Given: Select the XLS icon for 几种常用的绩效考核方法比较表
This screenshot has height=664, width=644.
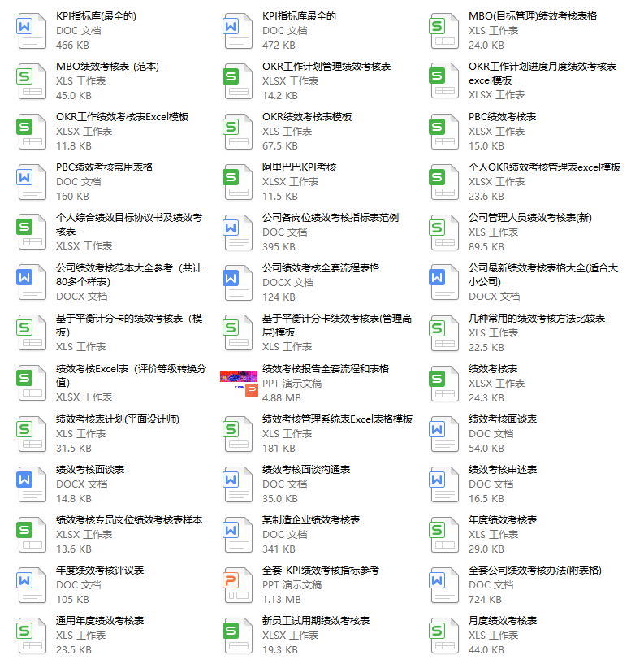Looking at the screenshot, I should [x=444, y=333].
